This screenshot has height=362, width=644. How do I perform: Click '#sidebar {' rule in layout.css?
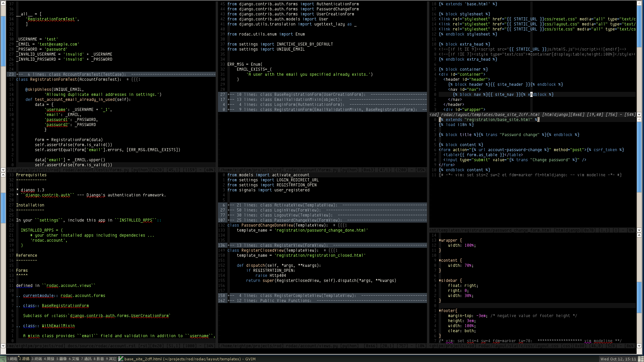point(450,281)
